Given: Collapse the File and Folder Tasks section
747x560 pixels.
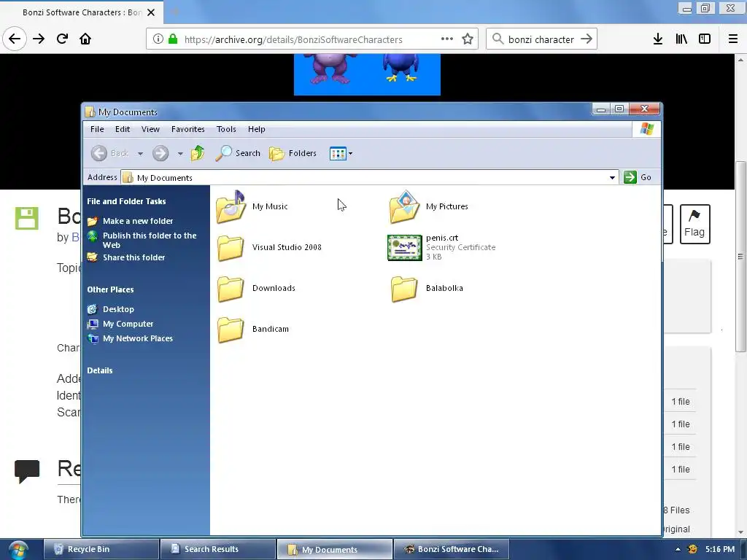Looking at the screenshot, I should [x=126, y=201].
